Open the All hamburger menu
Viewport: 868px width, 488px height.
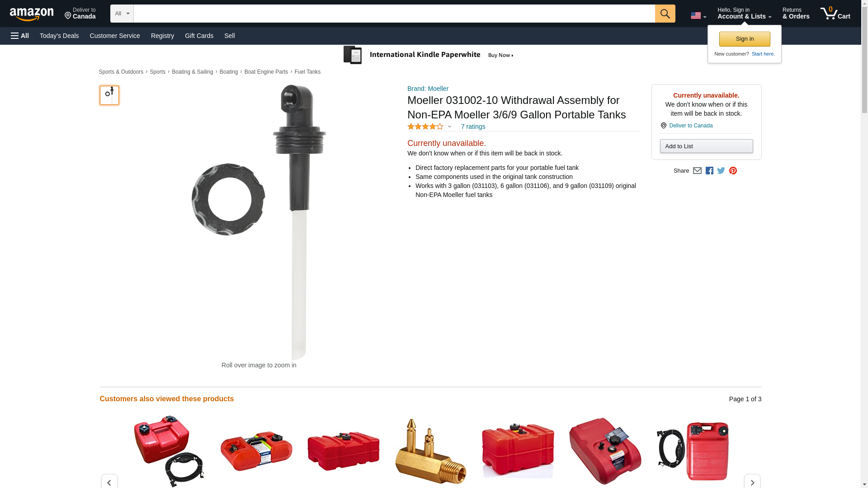(x=20, y=36)
